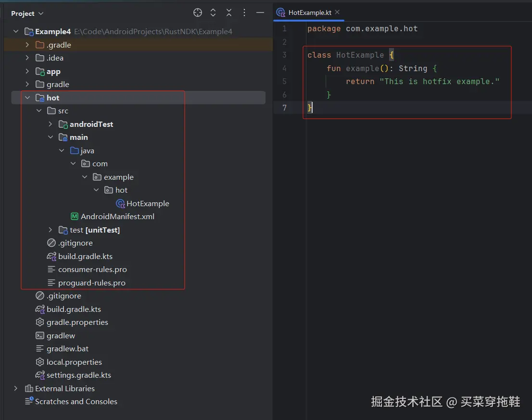Screen dimensions: 532x420
Task: Select the root .gitignore file
Action: [64, 296]
